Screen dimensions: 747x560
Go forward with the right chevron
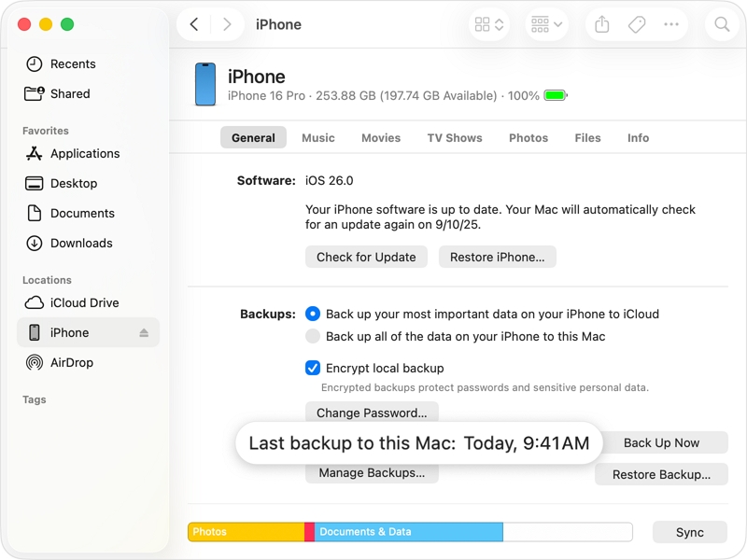click(x=227, y=24)
